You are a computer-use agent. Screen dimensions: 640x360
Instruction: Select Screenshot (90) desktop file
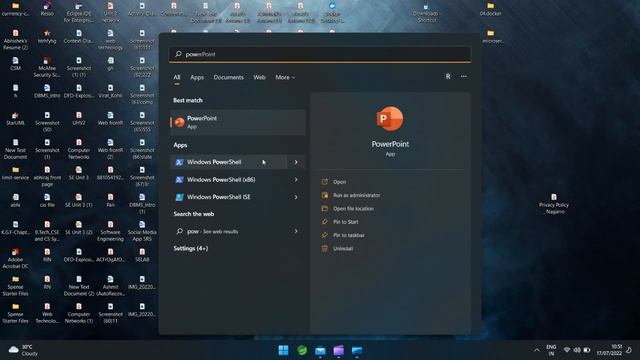47,122
